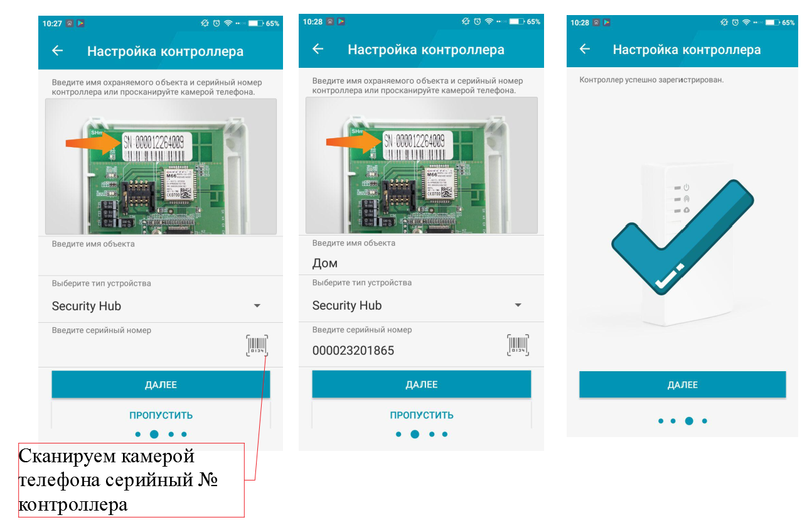Tap ПРОПУСТИТЬ in the first screen

[161, 415]
